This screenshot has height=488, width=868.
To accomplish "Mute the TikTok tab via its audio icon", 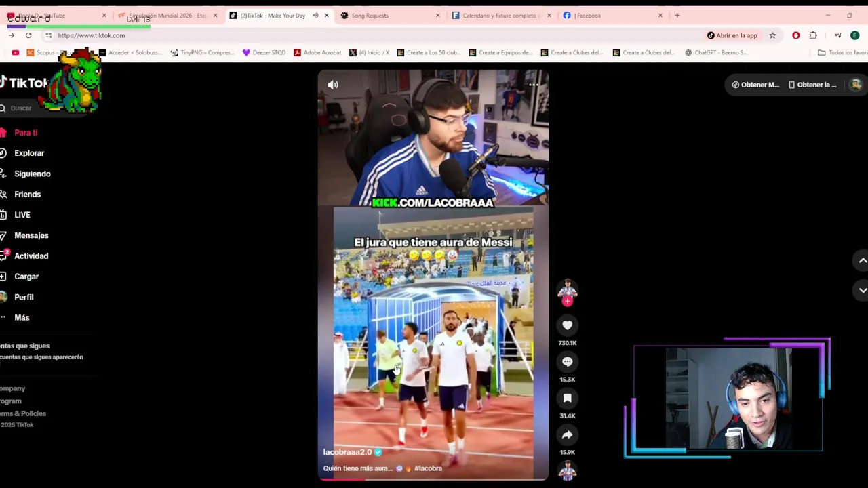I will pos(315,16).
